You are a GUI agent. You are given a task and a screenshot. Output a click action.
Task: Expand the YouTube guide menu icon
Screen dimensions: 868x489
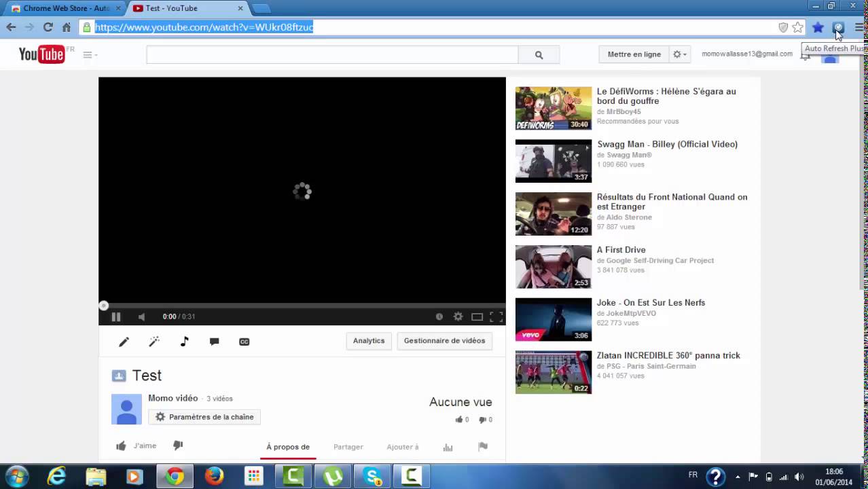point(90,54)
